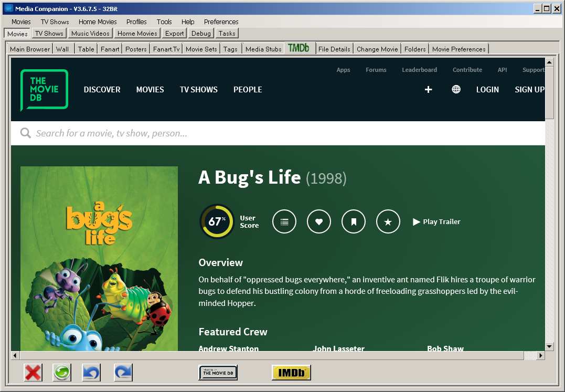The width and height of the screenshot is (565, 392).
Task: Select the Fanart.Tv tab
Action: click(166, 49)
